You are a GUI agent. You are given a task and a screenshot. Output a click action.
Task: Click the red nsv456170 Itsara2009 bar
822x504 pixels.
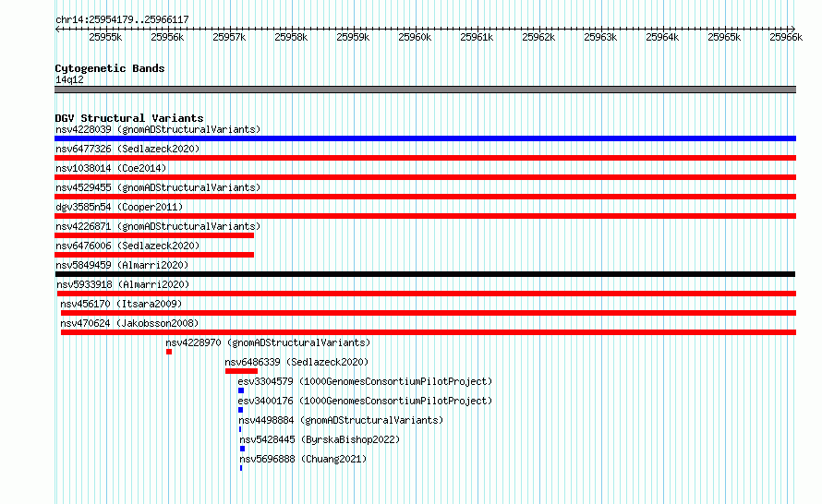[429, 313]
